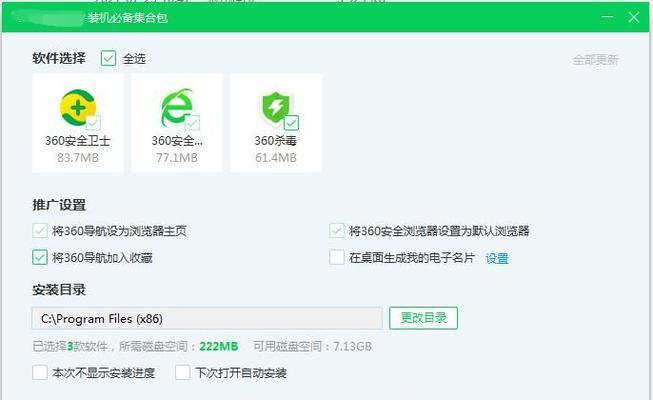Uncheck the 360安全浏览器 card checkbox
Viewport: 653px width, 400px height.
pos(192,122)
